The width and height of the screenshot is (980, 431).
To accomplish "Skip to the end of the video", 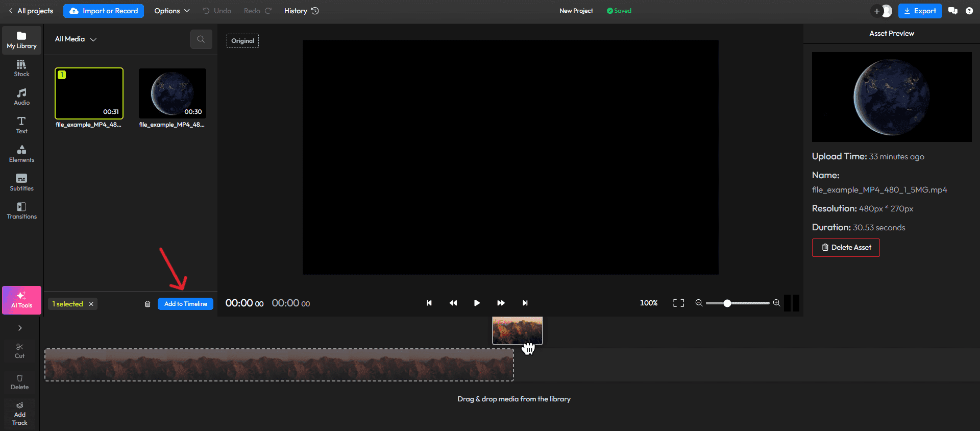I will tap(525, 303).
